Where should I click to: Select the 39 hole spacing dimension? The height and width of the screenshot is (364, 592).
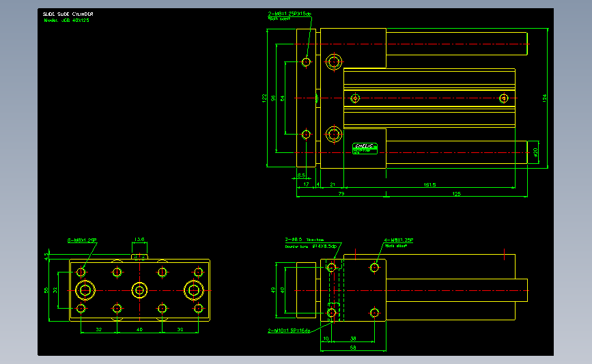tap(353, 339)
